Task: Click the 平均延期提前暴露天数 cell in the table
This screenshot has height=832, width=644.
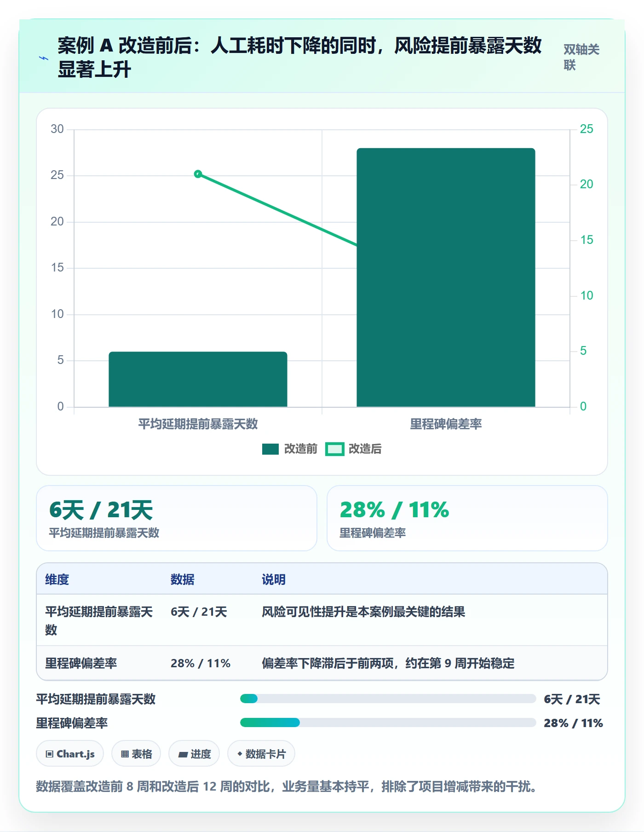Action: pos(99,620)
